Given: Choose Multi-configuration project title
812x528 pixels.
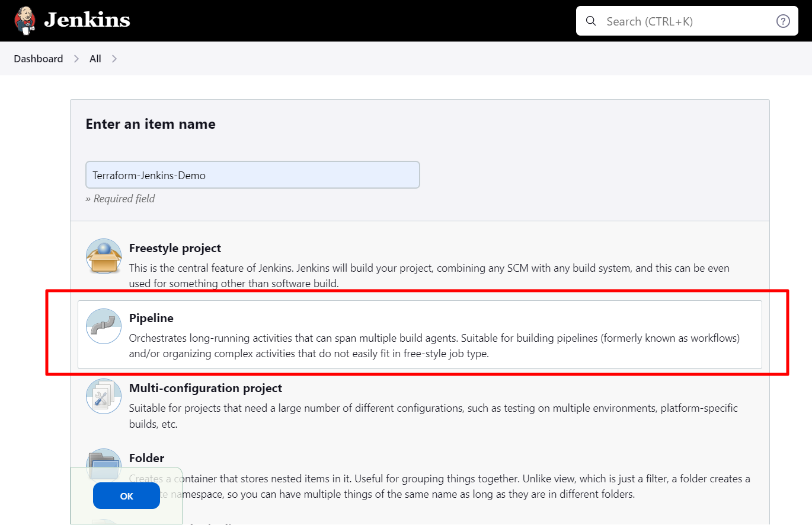Looking at the screenshot, I should 206,388.
